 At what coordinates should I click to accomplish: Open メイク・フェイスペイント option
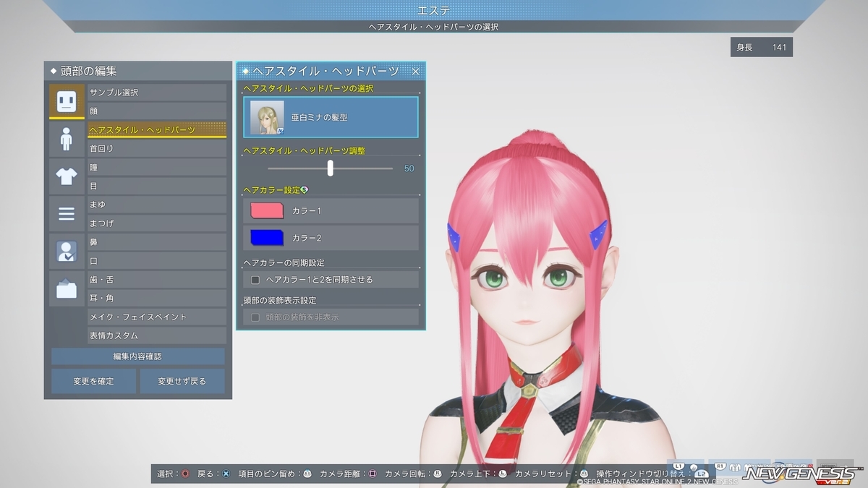point(157,317)
